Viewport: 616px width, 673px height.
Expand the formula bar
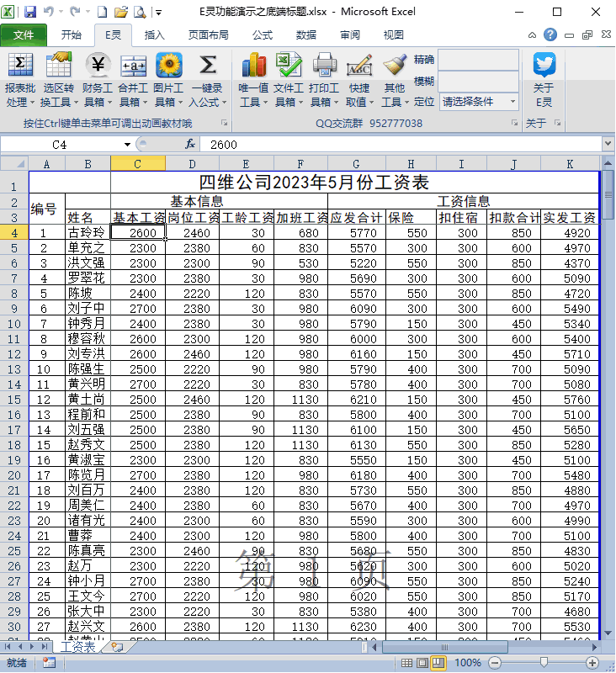click(608, 144)
